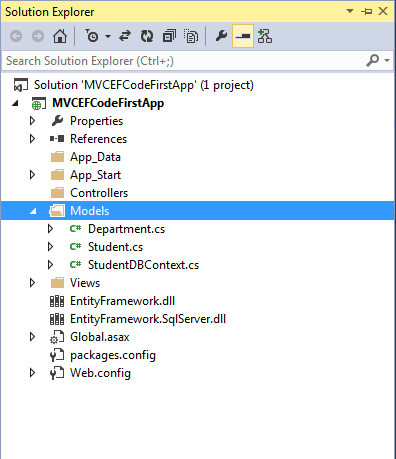Image resolution: width=396 pixels, height=459 pixels.
Task: Open Properties wrench icon in toolbar
Action: pos(221,35)
